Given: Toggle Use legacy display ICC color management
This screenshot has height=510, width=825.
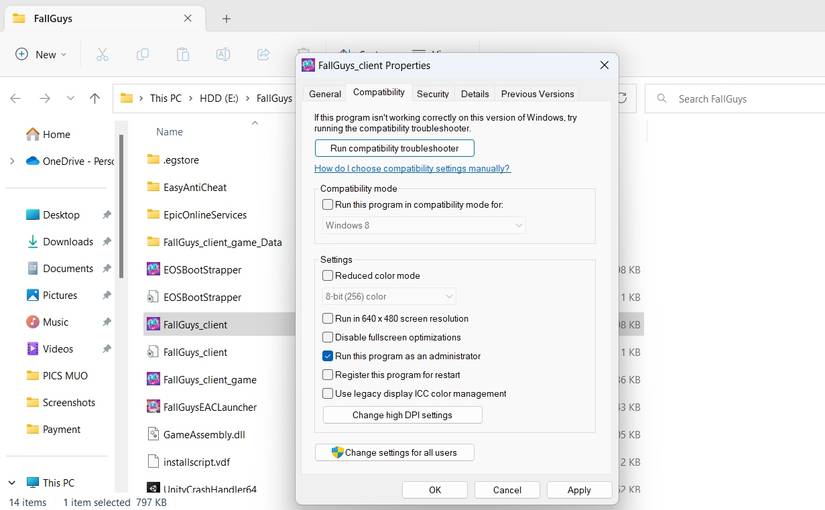Looking at the screenshot, I should click(327, 393).
